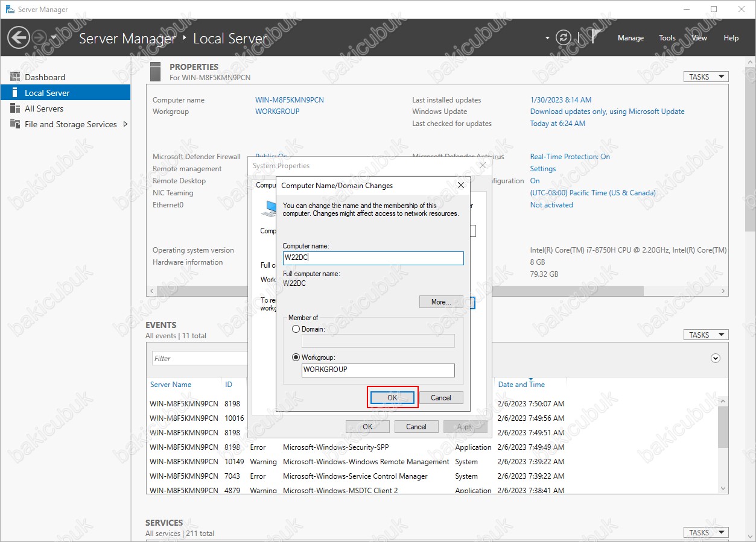Click the Computer name field containing W22DC
The height and width of the screenshot is (542, 756).
(x=373, y=258)
